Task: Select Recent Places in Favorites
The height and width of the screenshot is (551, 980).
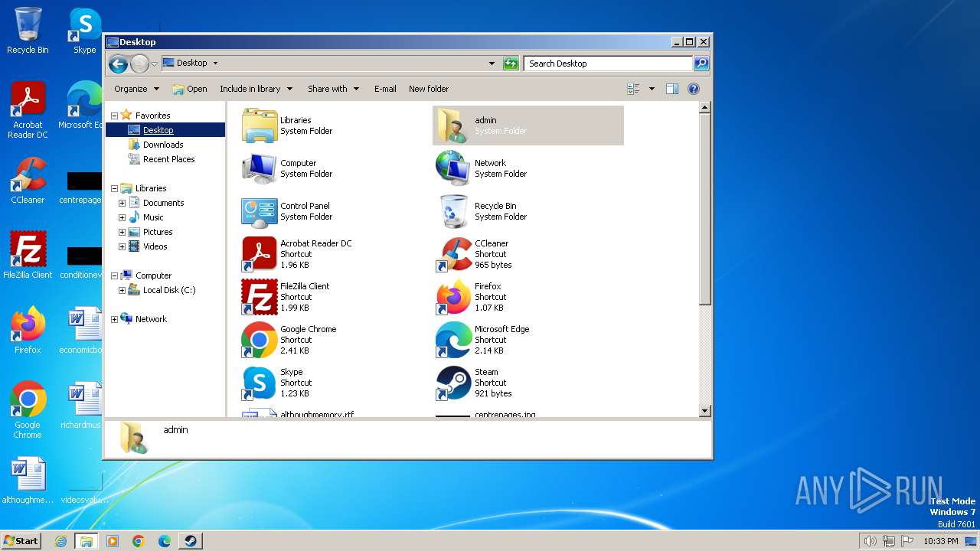Action: [x=168, y=159]
